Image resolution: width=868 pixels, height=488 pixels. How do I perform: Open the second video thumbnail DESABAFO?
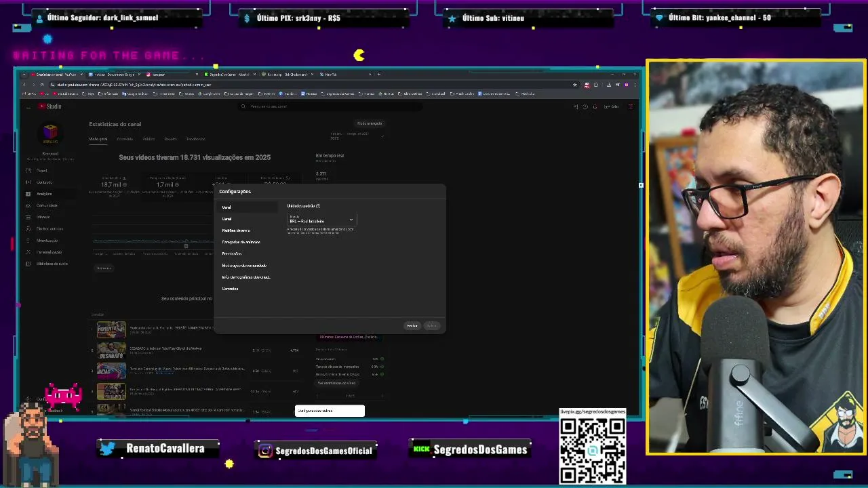coord(111,350)
